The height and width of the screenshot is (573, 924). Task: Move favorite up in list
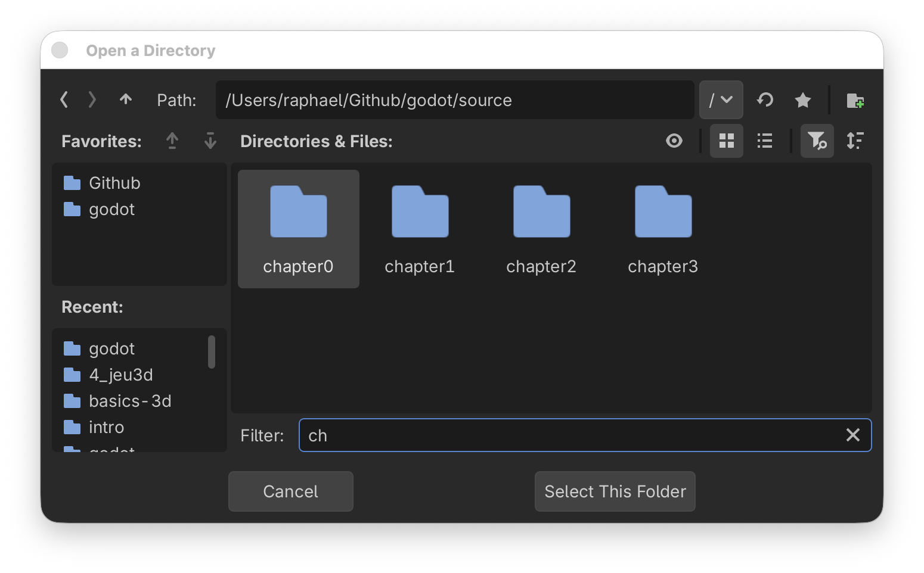point(172,141)
